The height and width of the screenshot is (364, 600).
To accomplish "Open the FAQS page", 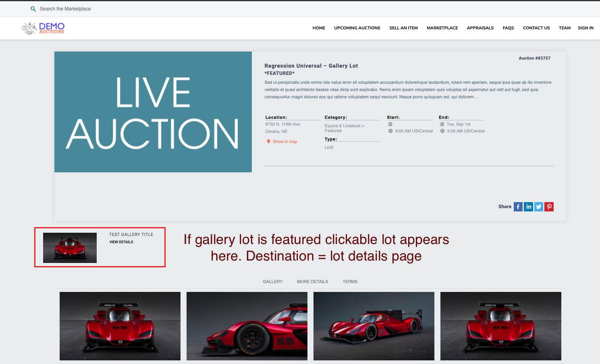I will [x=508, y=28].
